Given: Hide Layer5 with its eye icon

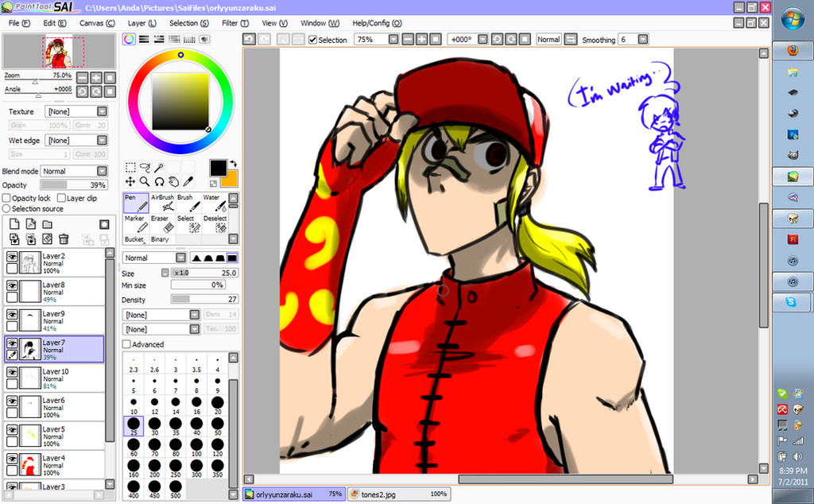Looking at the screenshot, I should coord(12,430).
